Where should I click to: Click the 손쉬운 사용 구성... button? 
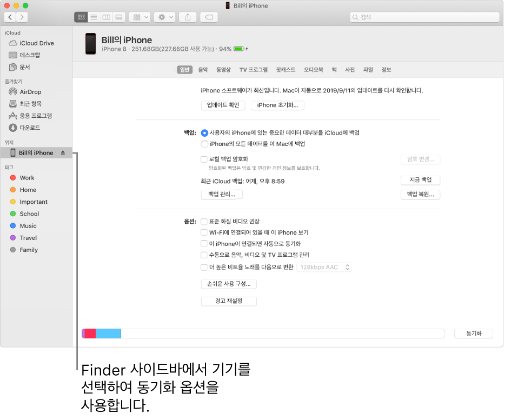click(x=229, y=284)
